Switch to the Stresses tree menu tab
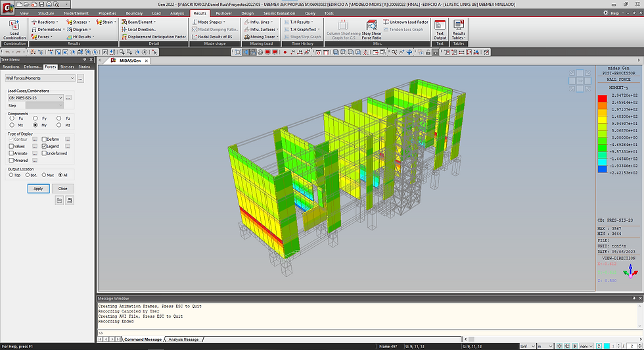 67,66
